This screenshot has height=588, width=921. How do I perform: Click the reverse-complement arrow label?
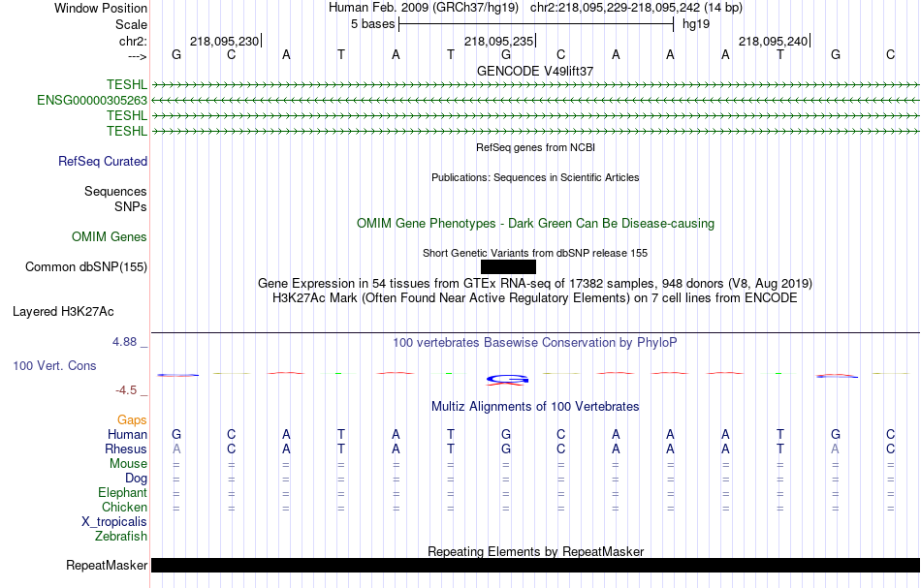point(137,56)
